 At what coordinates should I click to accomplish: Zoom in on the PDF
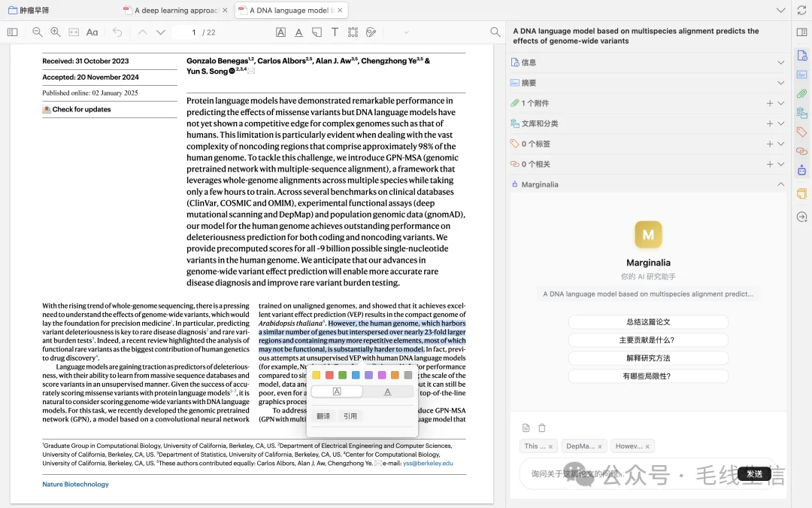point(56,32)
